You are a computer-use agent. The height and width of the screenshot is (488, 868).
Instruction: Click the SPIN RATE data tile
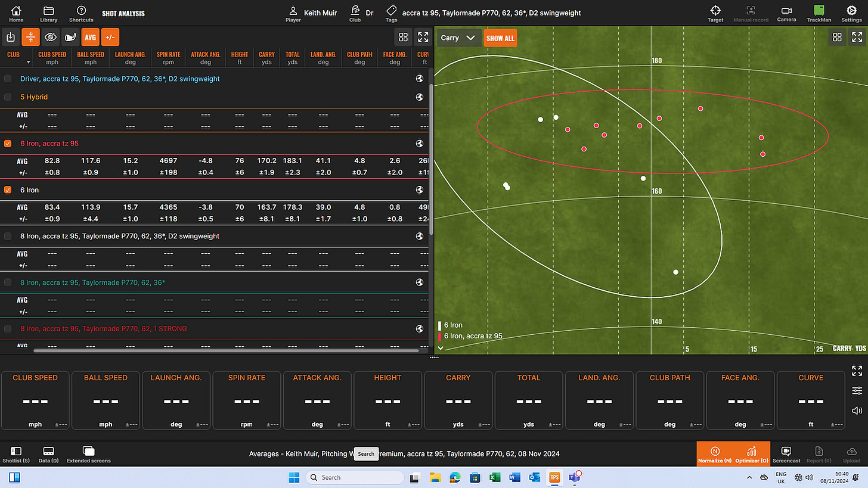click(x=247, y=400)
